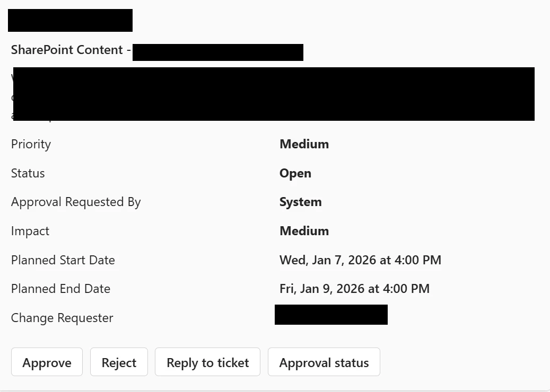This screenshot has height=392, width=550.
Task: Click the redacted description text block
Action: 274,94
